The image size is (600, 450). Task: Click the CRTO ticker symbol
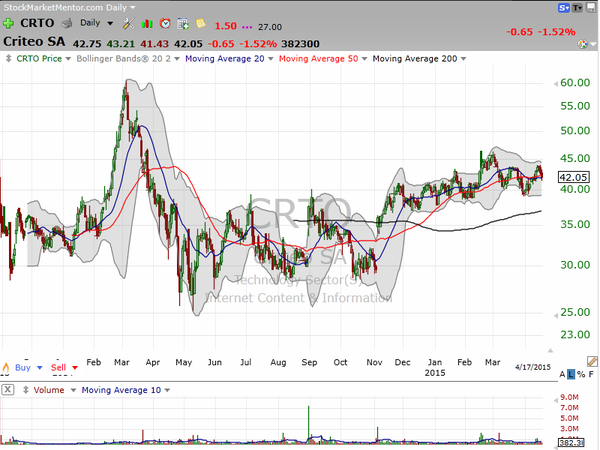37,23
